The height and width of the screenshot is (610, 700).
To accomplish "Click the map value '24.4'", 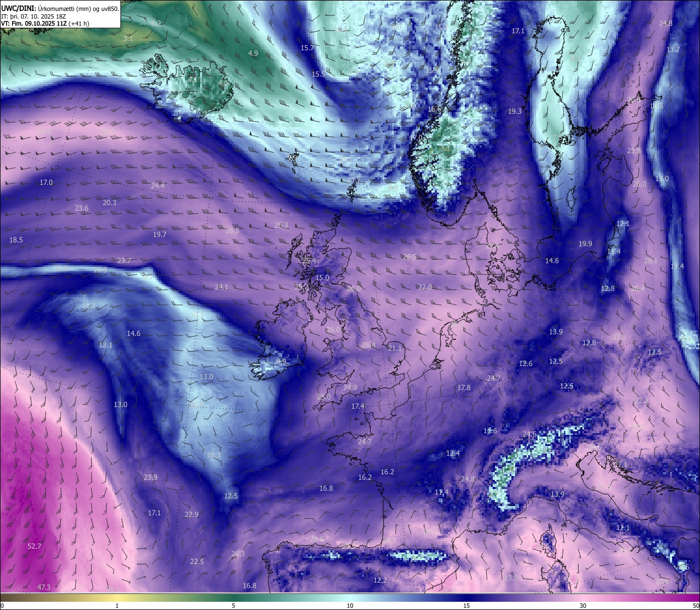I will pos(157,186).
